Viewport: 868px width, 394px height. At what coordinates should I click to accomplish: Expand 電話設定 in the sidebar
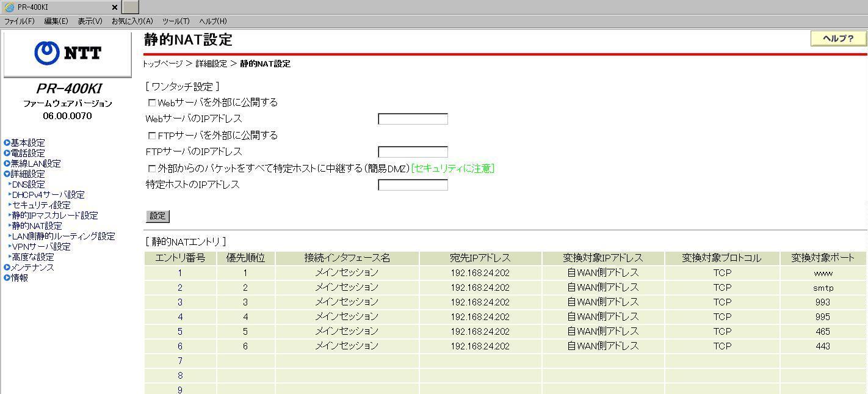pos(27,153)
